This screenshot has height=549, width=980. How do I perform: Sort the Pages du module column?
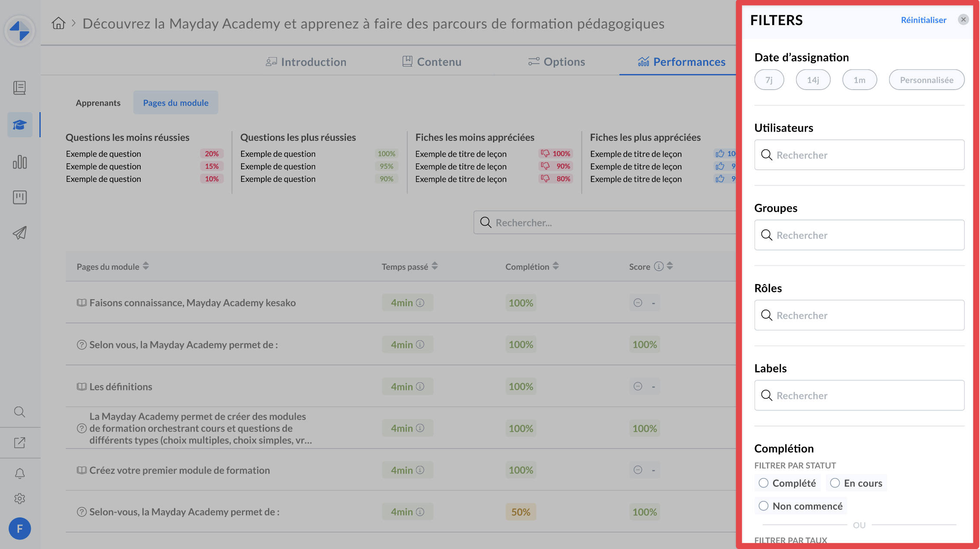coord(146,266)
